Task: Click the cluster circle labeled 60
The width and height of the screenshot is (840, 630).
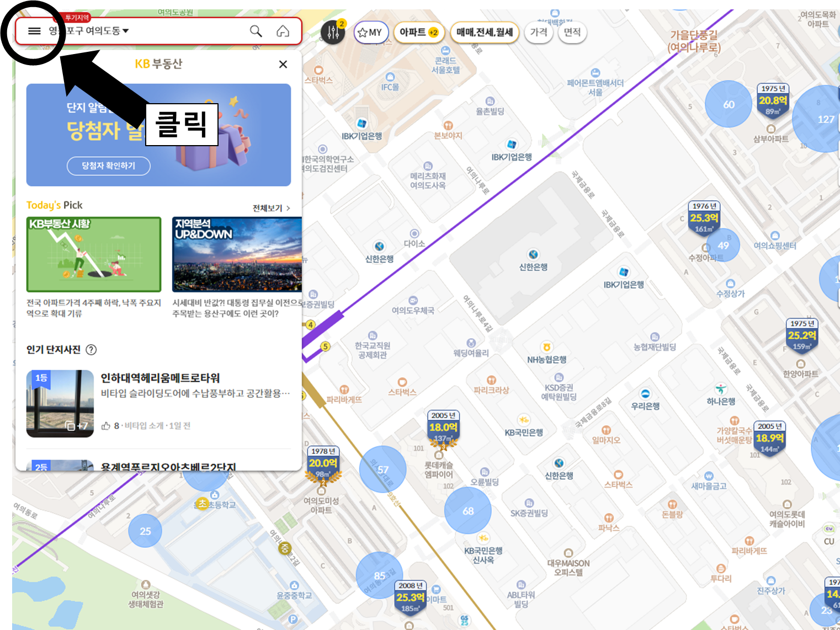Action: click(x=729, y=104)
